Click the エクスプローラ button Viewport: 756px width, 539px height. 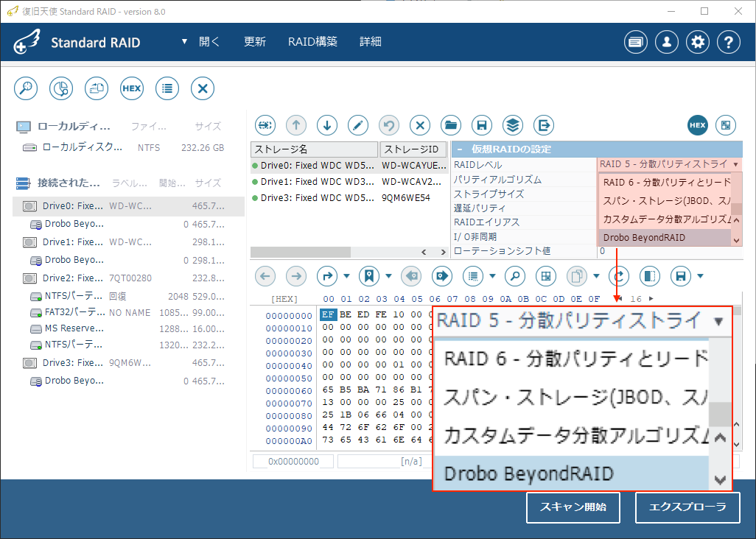[687, 507]
